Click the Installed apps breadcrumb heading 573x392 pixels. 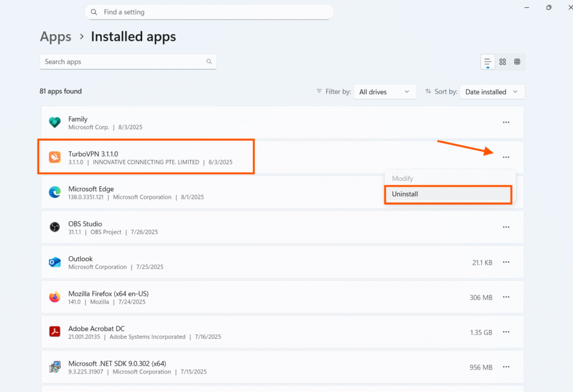[133, 37]
